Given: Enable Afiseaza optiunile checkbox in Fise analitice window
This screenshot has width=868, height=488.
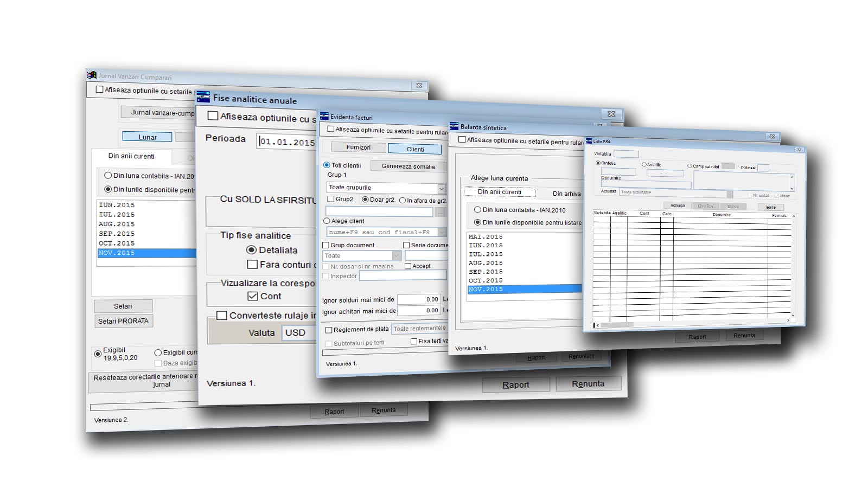Looking at the screenshot, I should tap(213, 115).
